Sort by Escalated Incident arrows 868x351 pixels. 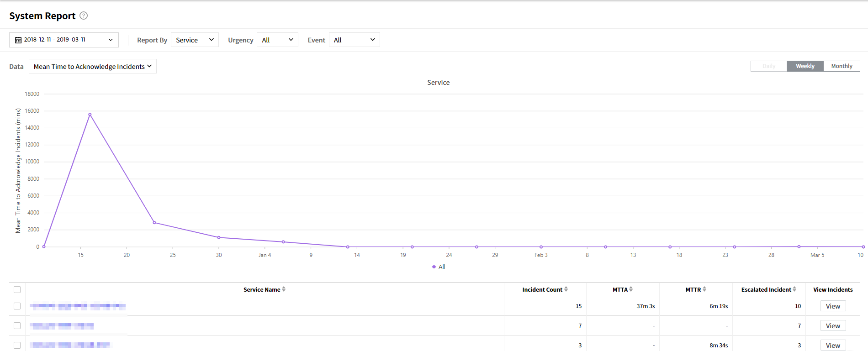point(794,289)
